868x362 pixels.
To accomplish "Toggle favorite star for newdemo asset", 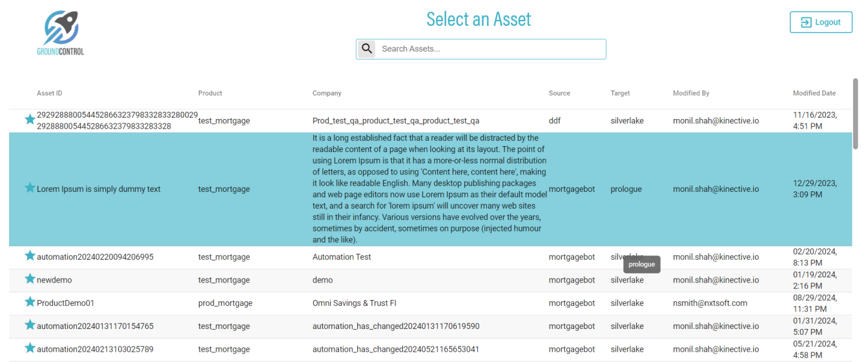I will [30, 279].
